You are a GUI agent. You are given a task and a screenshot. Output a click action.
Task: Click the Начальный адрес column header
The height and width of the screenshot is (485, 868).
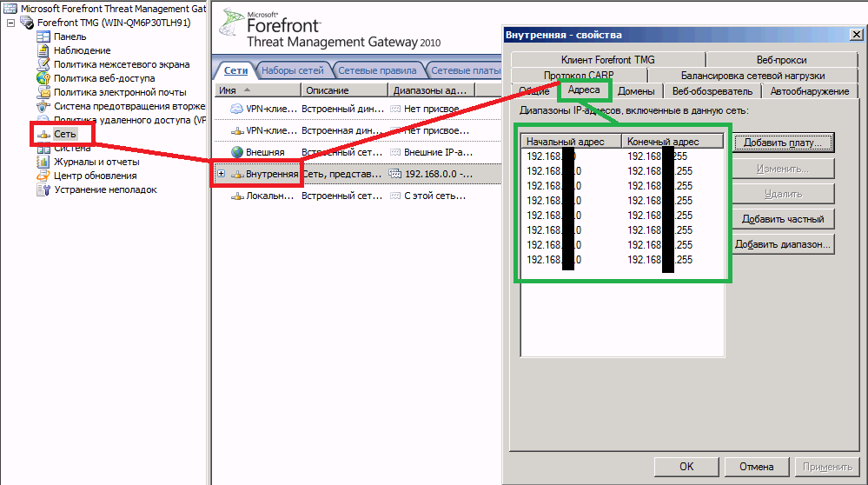point(572,141)
